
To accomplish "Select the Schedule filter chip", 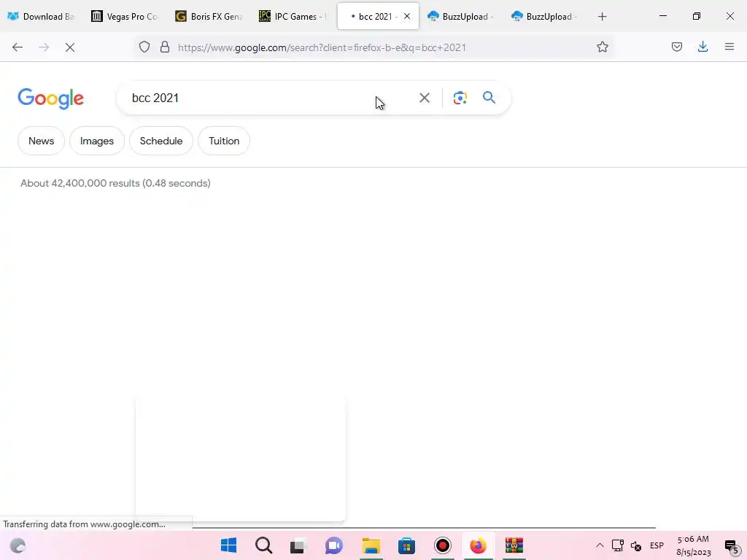I will [x=161, y=141].
